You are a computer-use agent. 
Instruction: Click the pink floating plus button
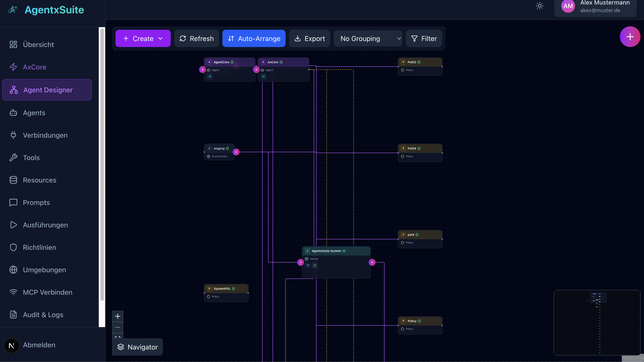click(630, 37)
